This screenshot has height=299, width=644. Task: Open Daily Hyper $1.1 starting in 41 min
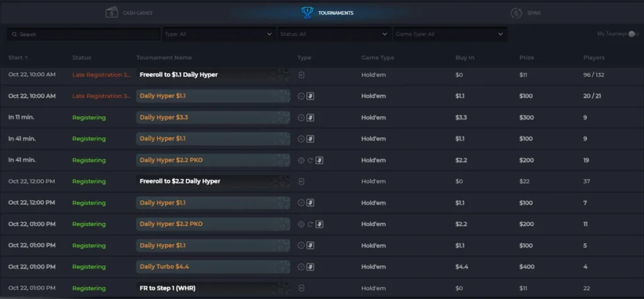[213, 139]
